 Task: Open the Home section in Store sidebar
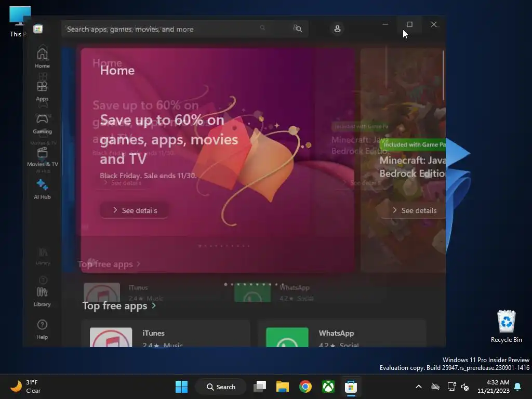pyautogui.click(x=42, y=57)
